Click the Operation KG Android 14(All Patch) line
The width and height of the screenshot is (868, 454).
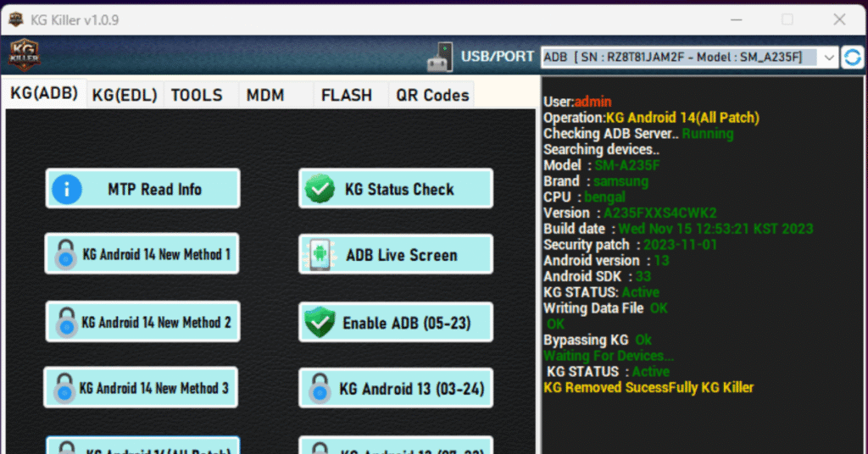(652, 118)
